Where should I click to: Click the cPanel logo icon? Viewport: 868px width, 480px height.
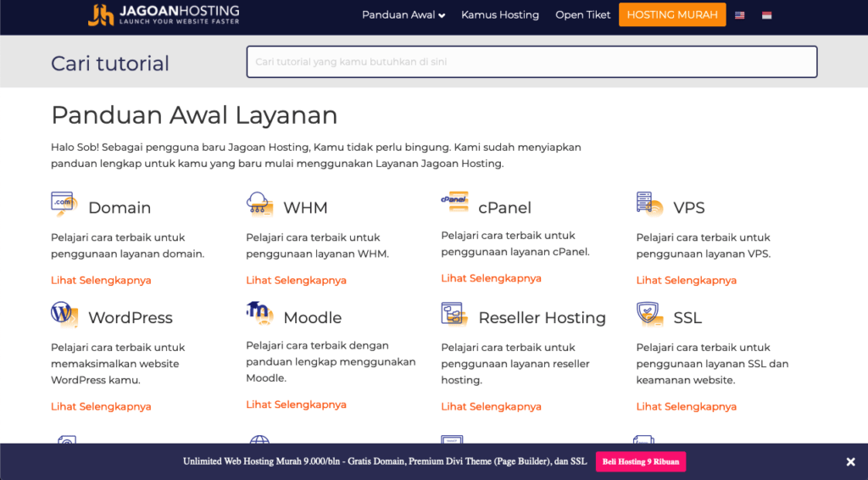click(x=454, y=202)
